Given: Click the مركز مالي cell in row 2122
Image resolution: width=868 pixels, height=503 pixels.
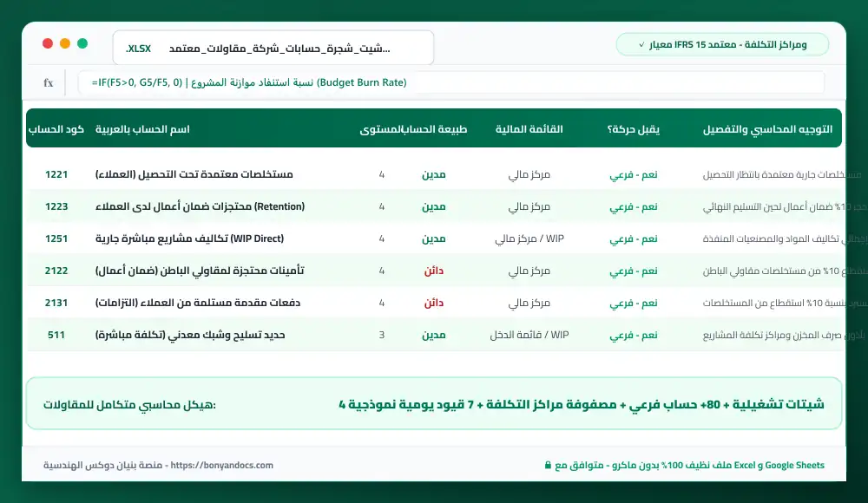Looking at the screenshot, I should coord(529,271).
